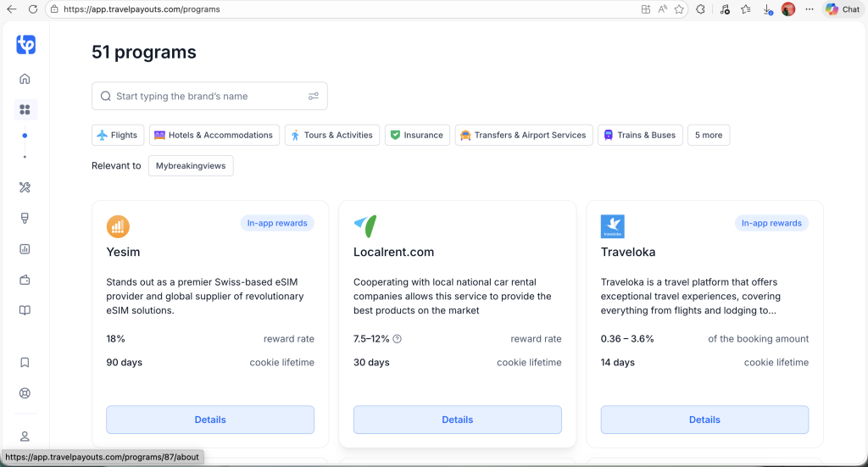The image size is (868, 467).
Task: Click the Localrent.com program title
Action: 393,252
